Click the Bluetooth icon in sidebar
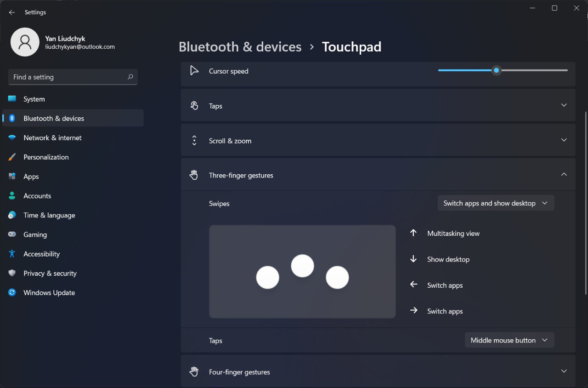This screenshot has width=588, height=388. point(12,118)
